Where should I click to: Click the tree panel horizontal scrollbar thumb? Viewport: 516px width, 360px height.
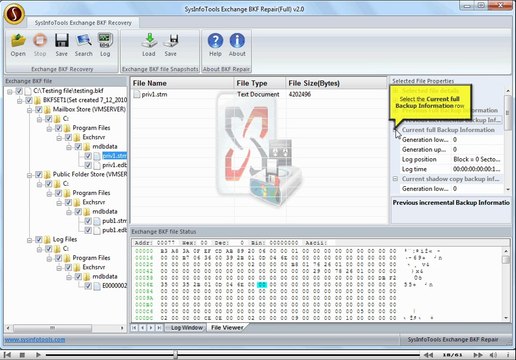pyautogui.click(x=52, y=328)
